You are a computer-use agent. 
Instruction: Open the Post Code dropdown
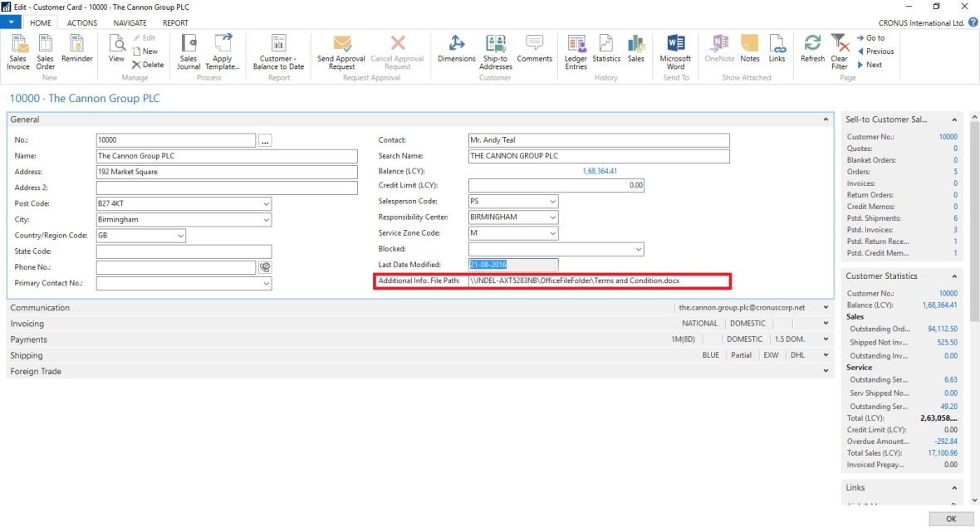[x=266, y=204]
